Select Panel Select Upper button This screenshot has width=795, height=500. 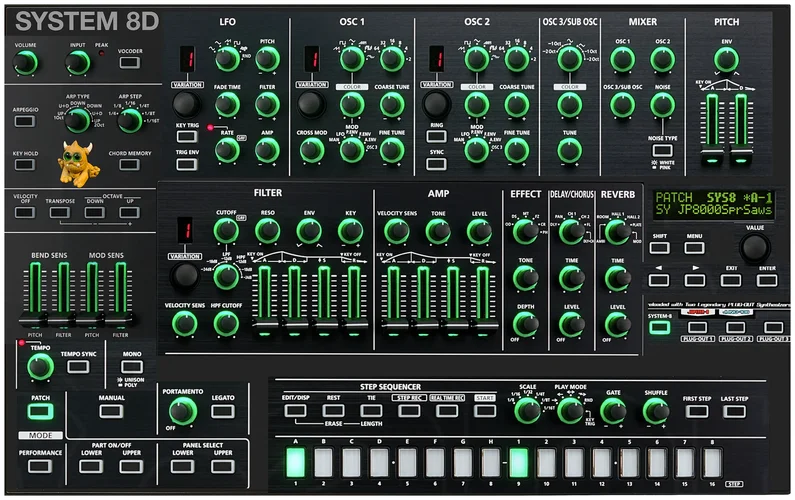223,466
